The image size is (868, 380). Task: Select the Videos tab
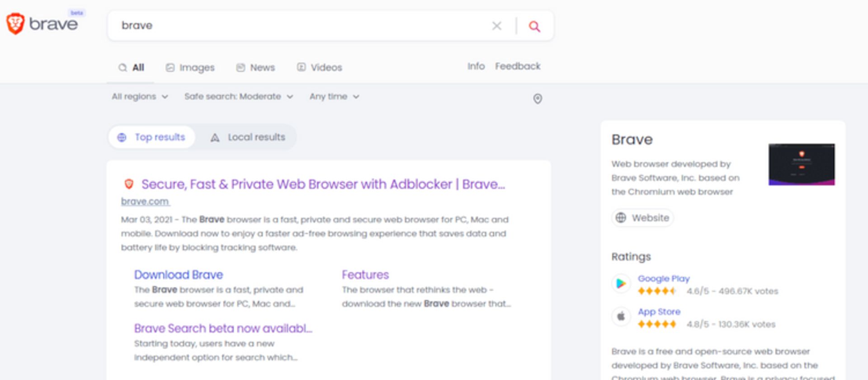click(x=319, y=68)
